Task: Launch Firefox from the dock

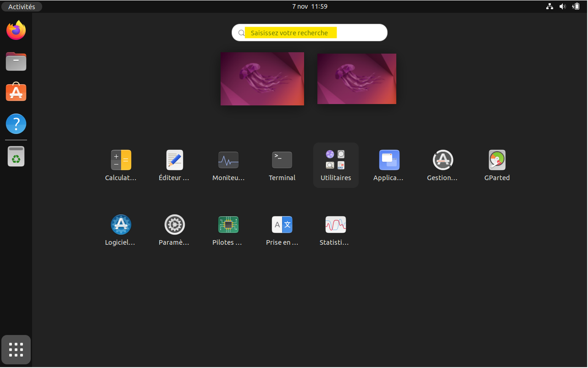Action: [x=16, y=31]
